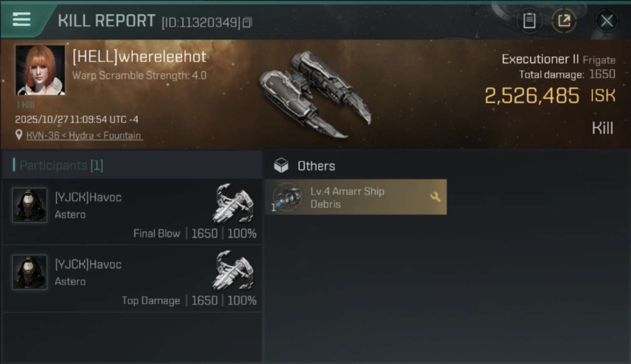631x364 pixels.
Task: Click Astero ship icon in Final Blow row
Action: coord(233,203)
